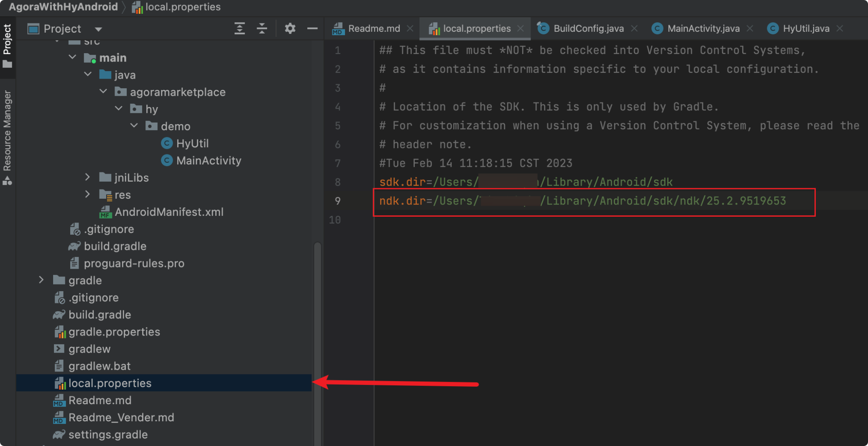Click the Expand All icon in Project toolbar

tap(240, 28)
